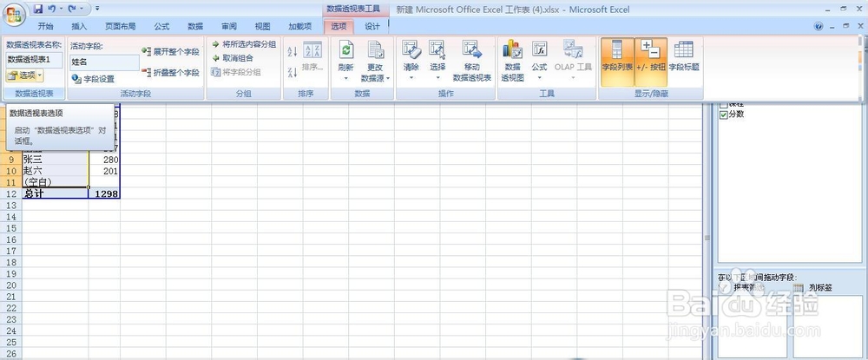
Task: Select the 总计 grand total label cell
Action: (x=56, y=193)
